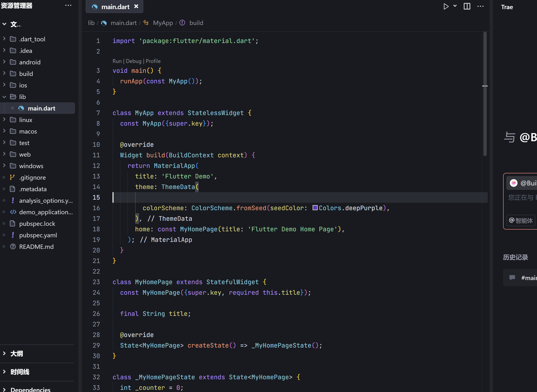
Task: Open the run options dropdown arrow
Action: 455,6
